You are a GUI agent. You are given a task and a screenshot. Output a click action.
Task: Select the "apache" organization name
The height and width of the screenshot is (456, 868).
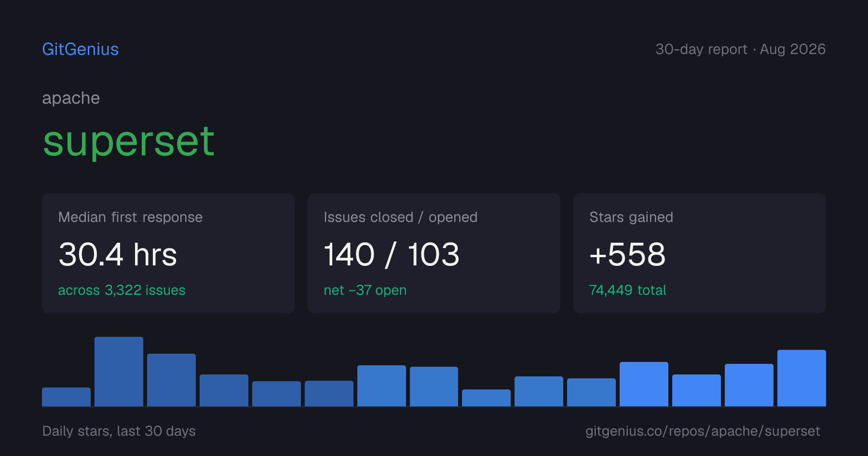pos(71,98)
